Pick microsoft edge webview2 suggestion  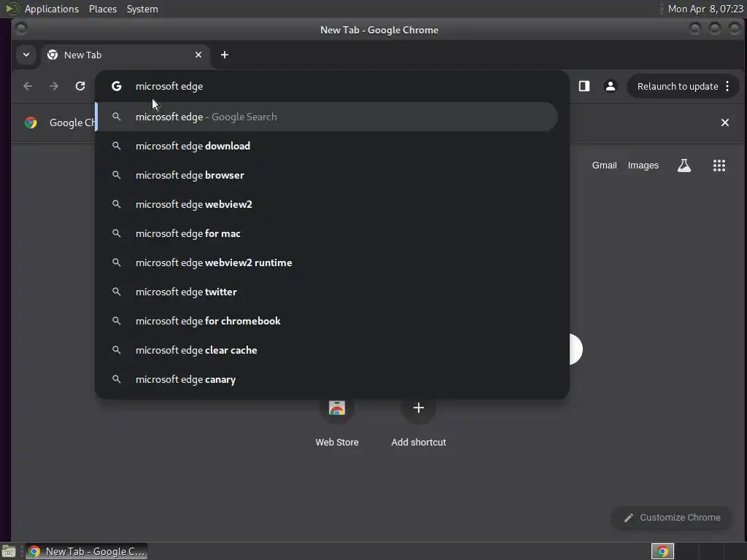(x=327, y=204)
